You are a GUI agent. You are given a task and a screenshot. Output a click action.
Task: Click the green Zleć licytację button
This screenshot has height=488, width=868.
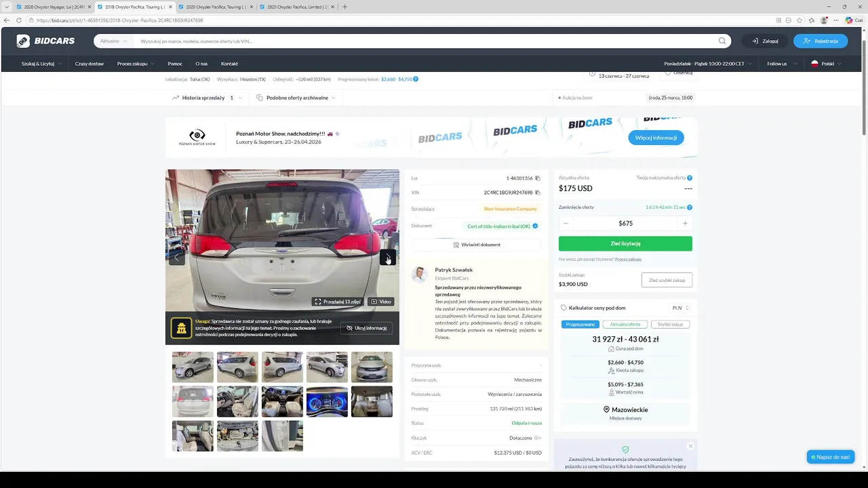[625, 243]
